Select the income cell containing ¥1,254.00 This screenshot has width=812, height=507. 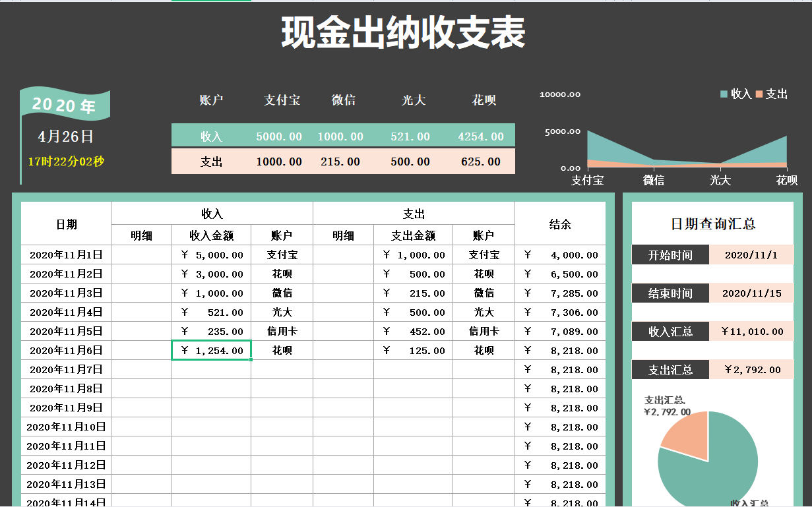pos(211,350)
